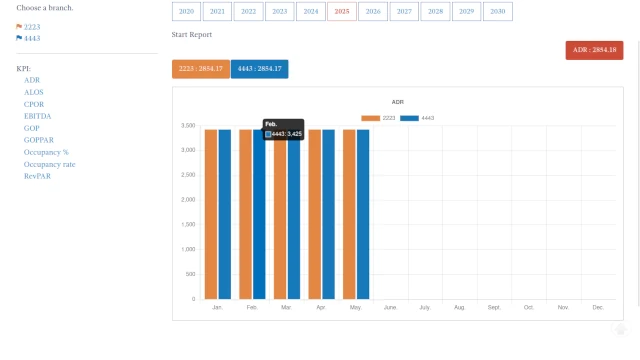Toggle the 2223 series in chart legend
The width and height of the screenshot is (640, 360).
coord(378,118)
